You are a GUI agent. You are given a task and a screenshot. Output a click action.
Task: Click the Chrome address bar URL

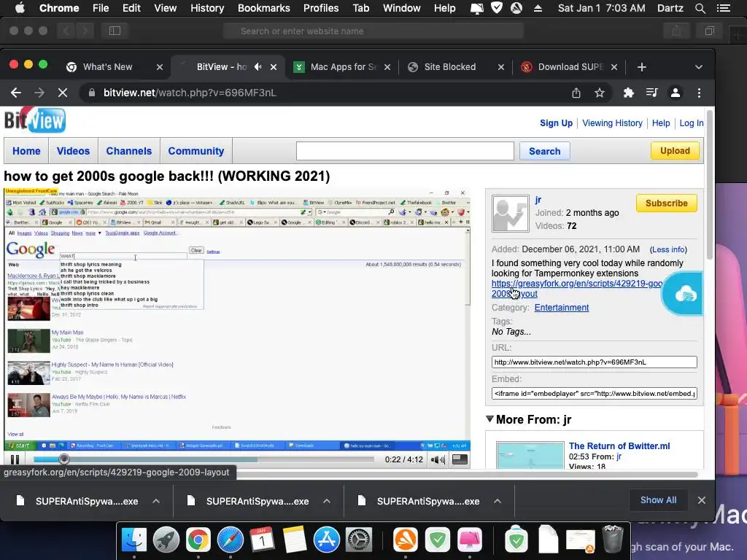(190, 93)
